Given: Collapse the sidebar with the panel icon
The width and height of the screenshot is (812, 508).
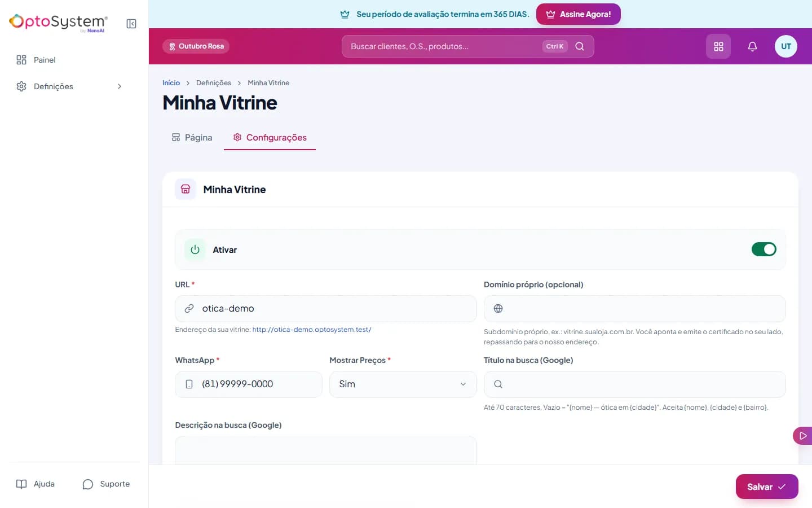Looking at the screenshot, I should (x=131, y=24).
